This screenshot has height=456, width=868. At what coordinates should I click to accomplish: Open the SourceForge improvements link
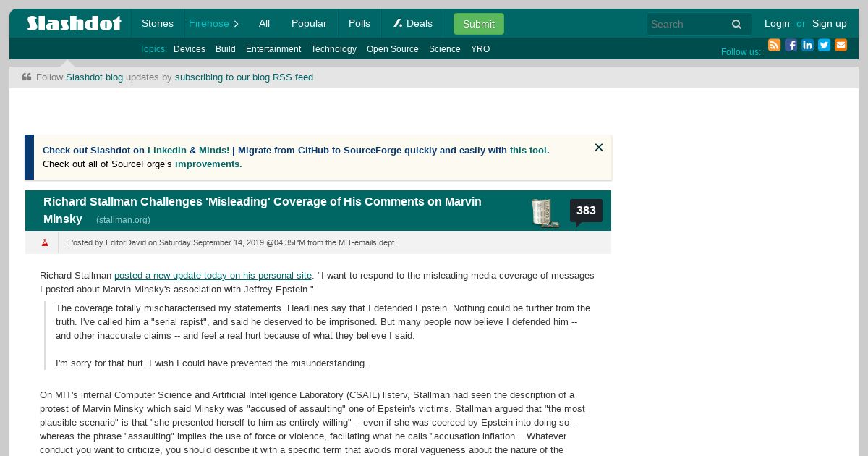click(x=207, y=164)
